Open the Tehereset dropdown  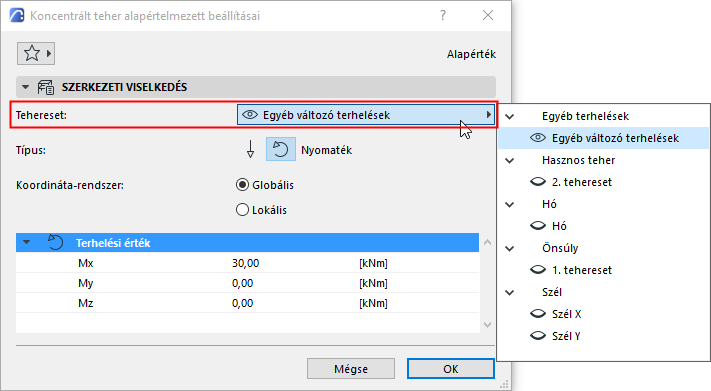coord(366,115)
